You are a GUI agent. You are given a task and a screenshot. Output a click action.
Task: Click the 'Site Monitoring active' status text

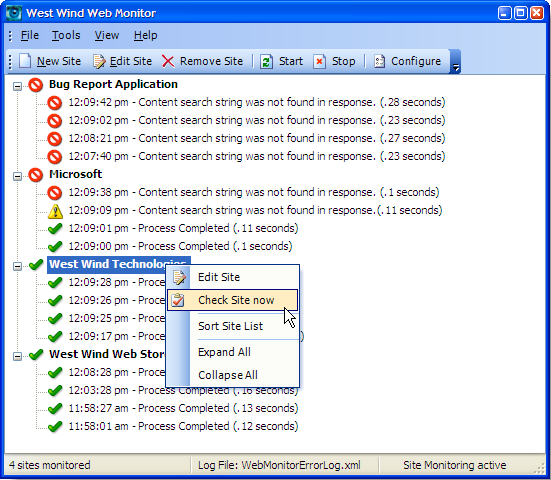point(455,465)
